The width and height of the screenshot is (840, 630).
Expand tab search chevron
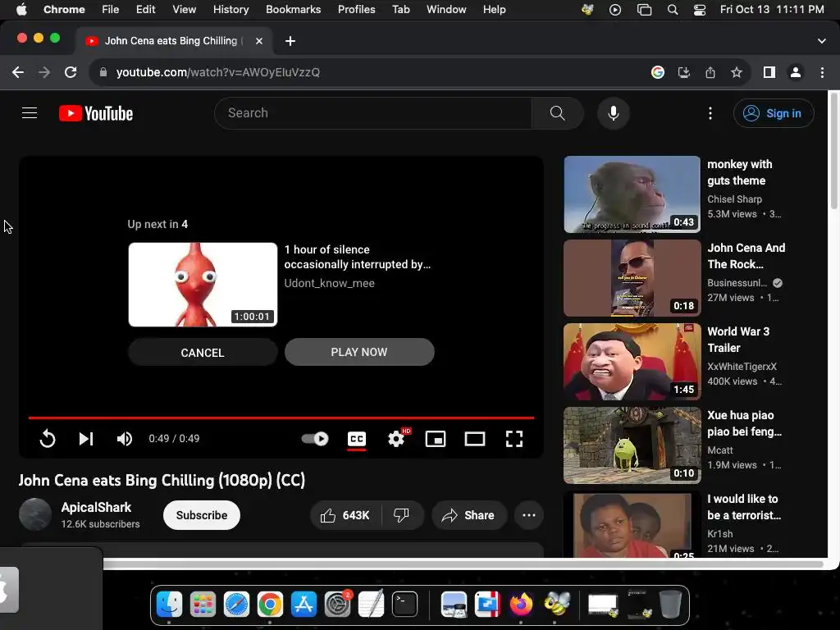tap(822, 41)
